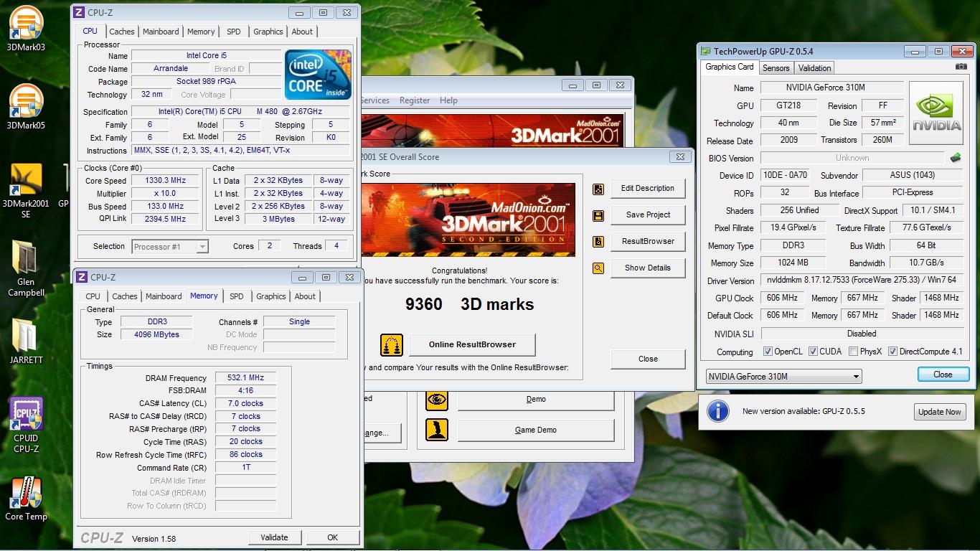Open the 3DMark03 desktop shortcut
This screenshot has width=980, height=551.
(x=26, y=30)
